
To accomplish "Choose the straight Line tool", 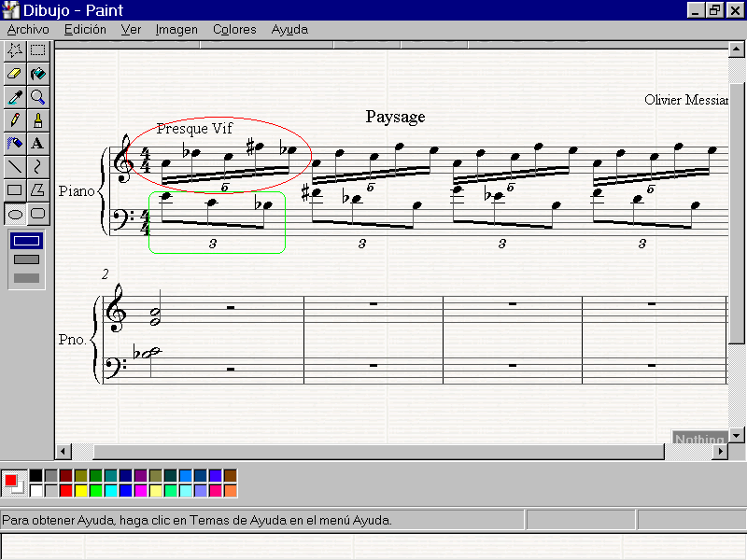I will 15,167.
